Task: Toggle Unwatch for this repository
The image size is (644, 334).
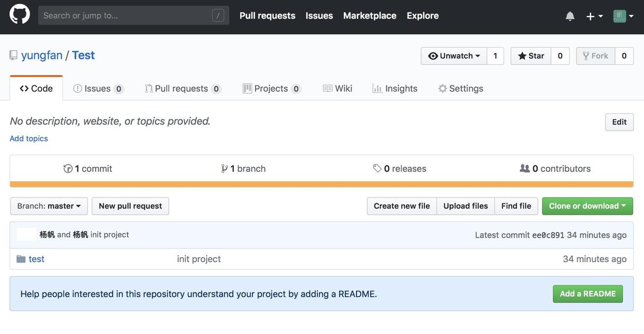Action: click(x=454, y=56)
